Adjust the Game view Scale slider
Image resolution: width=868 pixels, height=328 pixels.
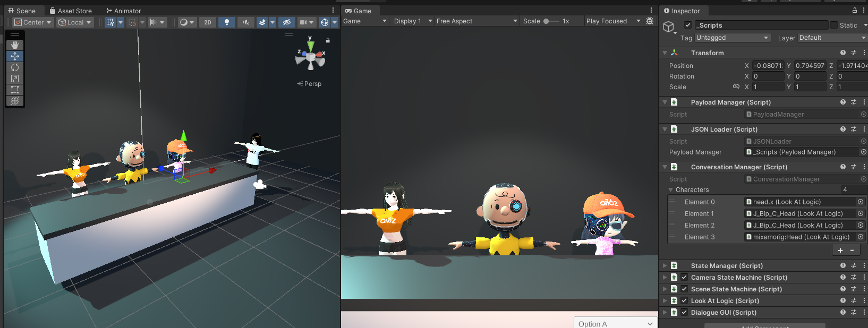point(551,21)
